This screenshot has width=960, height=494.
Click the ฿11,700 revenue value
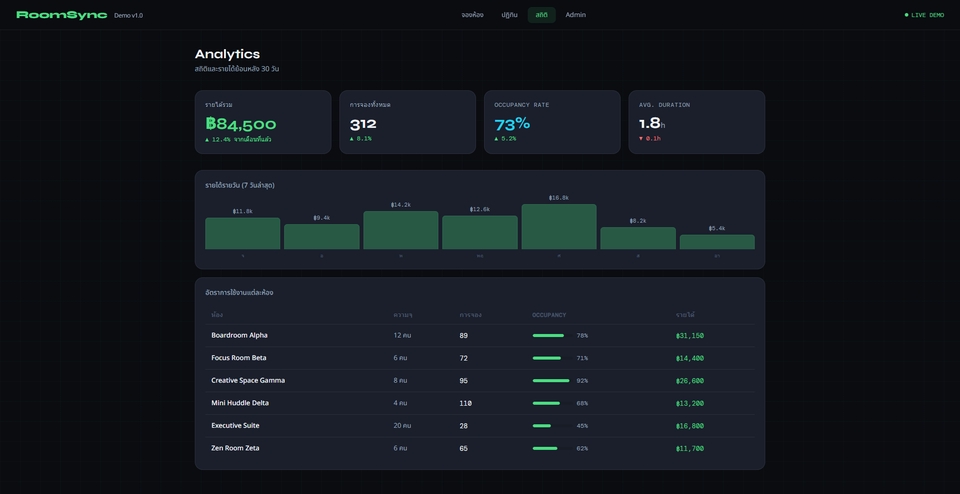coord(690,448)
